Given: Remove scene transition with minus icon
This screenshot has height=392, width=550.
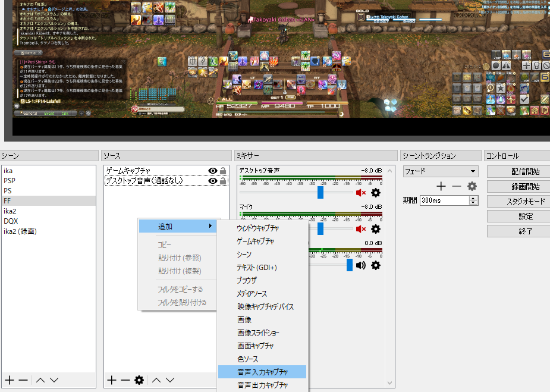Looking at the screenshot, I should [x=456, y=186].
